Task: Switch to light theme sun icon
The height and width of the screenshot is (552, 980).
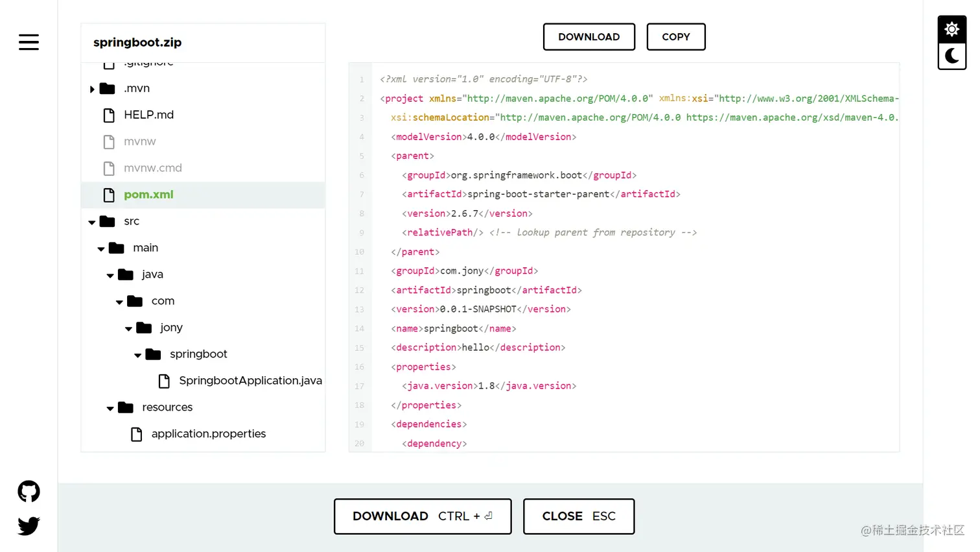Action: (x=951, y=29)
